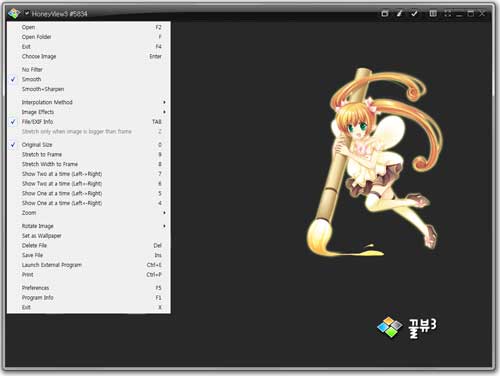The height and width of the screenshot is (376, 500).
Task: Click the HoneyView3 #5834 title text
Action: pos(59,14)
